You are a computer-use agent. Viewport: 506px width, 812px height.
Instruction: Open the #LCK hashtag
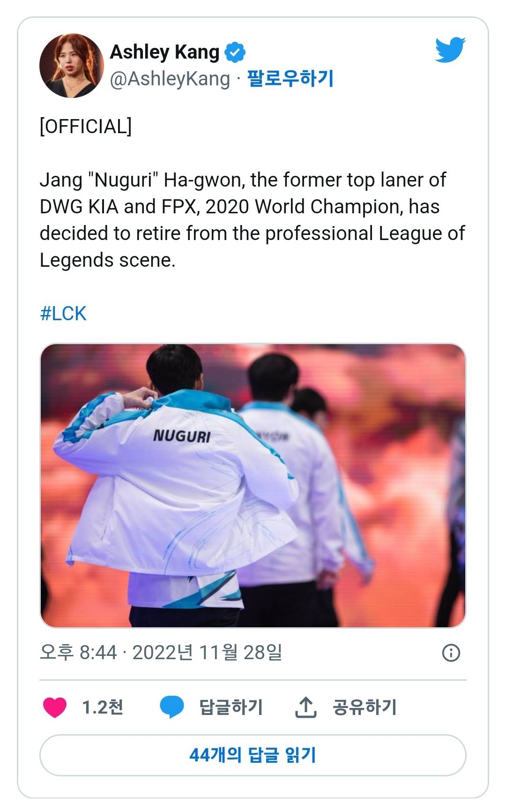point(63,314)
